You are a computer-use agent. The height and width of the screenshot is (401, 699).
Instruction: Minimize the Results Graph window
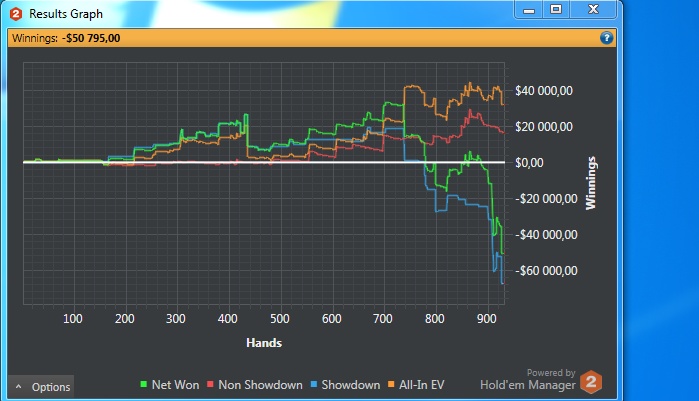529,10
